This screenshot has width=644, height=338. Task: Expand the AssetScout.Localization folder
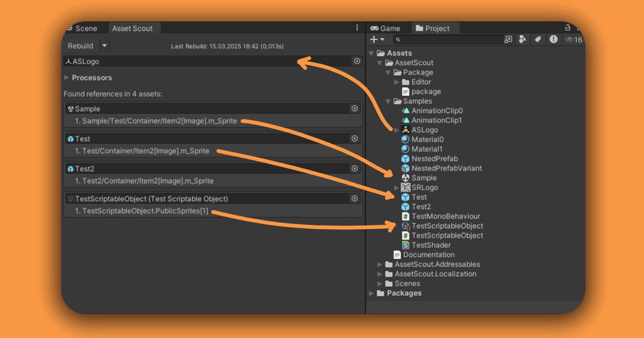(x=380, y=274)
